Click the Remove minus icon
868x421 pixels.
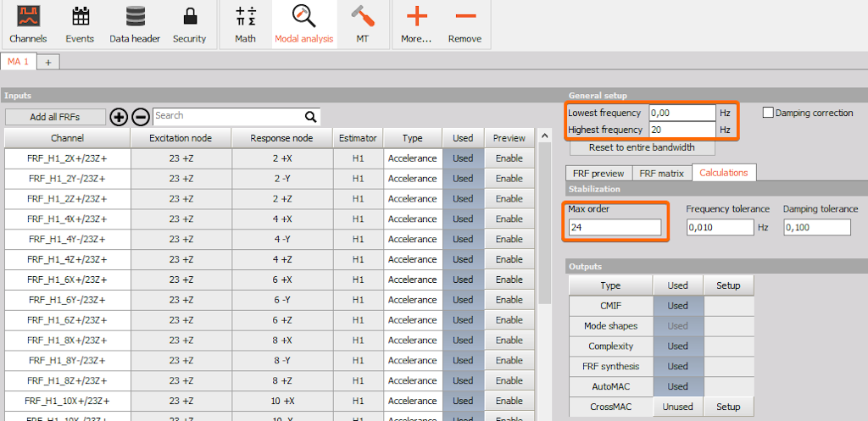(465, 23)
